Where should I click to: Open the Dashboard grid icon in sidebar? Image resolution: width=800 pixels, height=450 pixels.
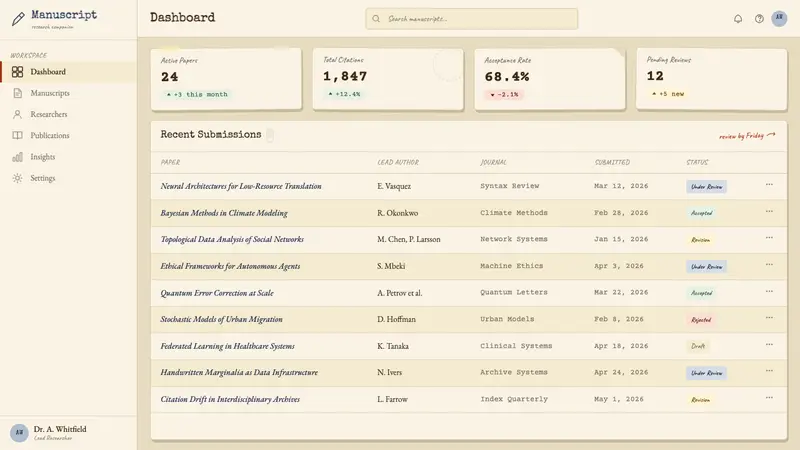point(17,72)
